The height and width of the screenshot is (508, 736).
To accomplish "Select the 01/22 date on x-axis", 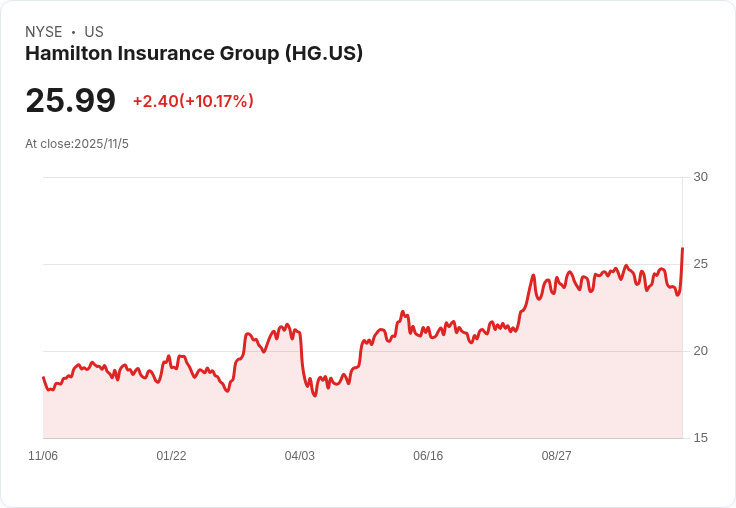I will click(x=171, y=456).
